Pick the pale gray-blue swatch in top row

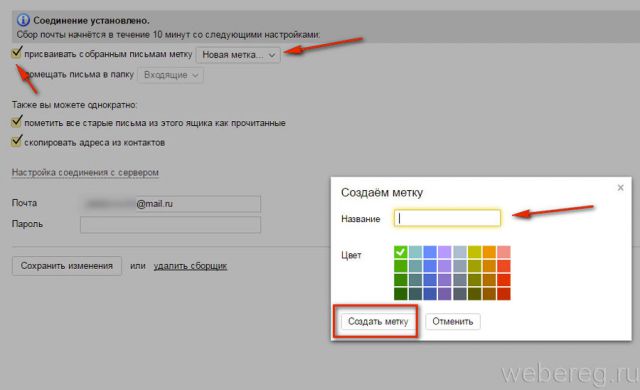(x=460, y=252)
